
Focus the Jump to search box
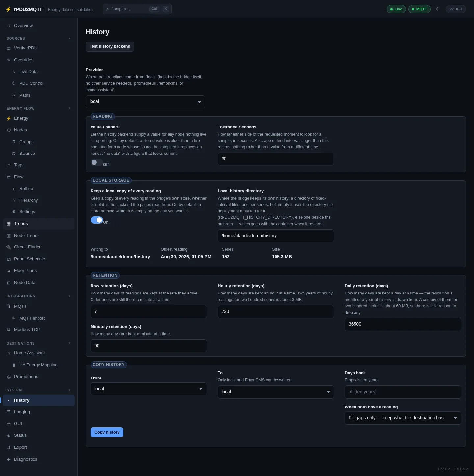[137, 9]
